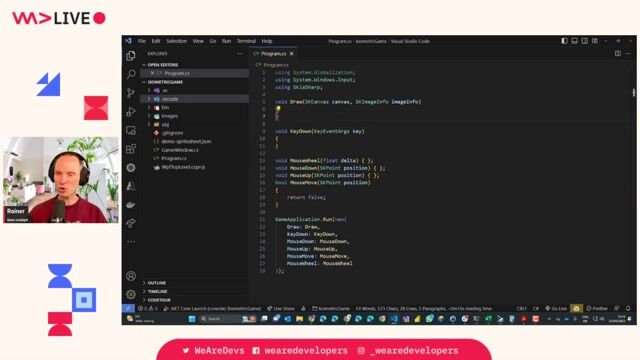Viewport: 640px width, 360px height.
Task: Open the Accounts menu icon
Action: [131, 276]
